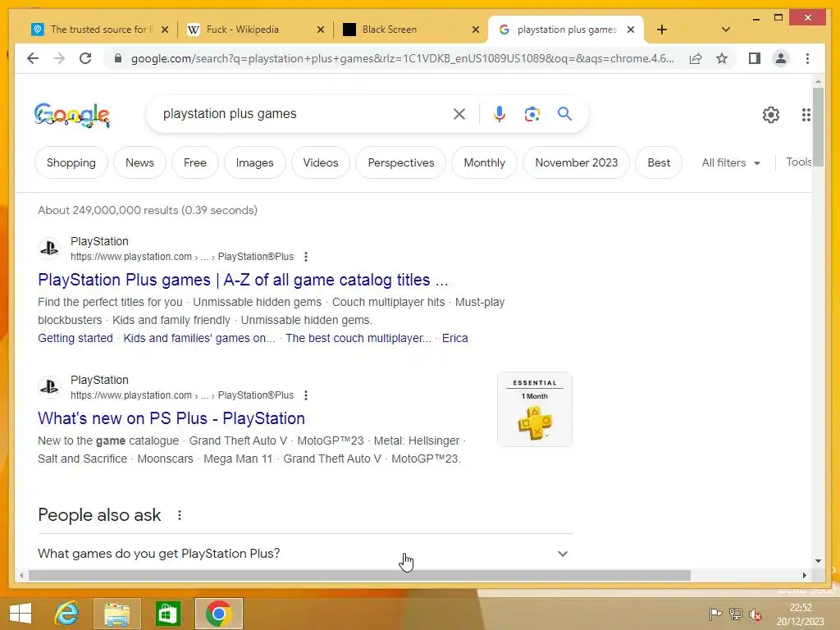840x630 pixels.
Task: Clear the Google search box text
Action: [x=459, y=113]
